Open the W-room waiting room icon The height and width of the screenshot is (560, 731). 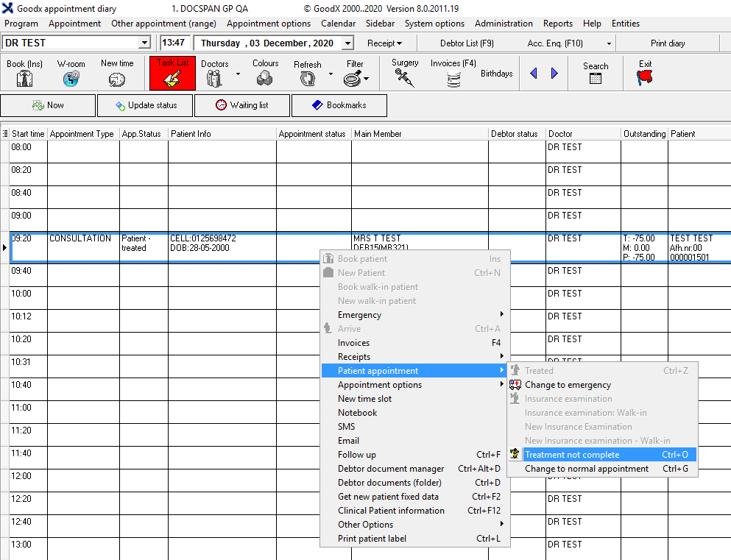[x=71, y=78]
